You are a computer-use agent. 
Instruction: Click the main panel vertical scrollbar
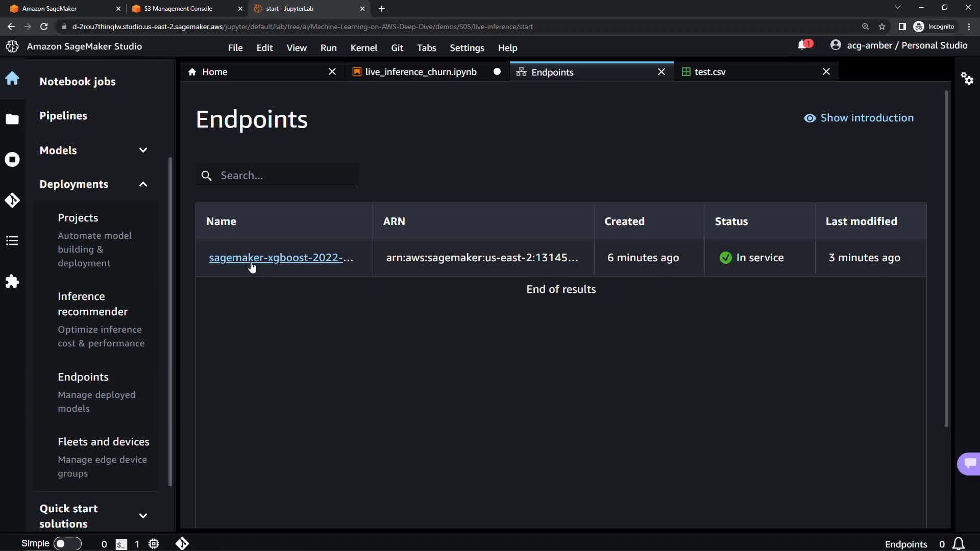(946, 258)
